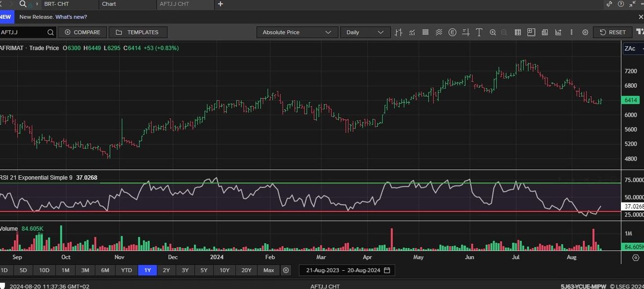
Task: Add a new tab with the plus icon
Action: point(221,4)
